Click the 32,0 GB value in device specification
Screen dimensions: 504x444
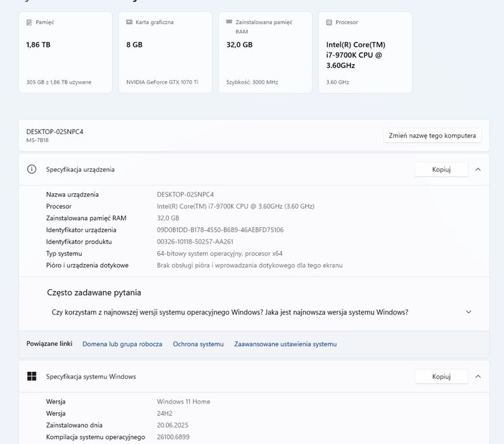[168, 218]
